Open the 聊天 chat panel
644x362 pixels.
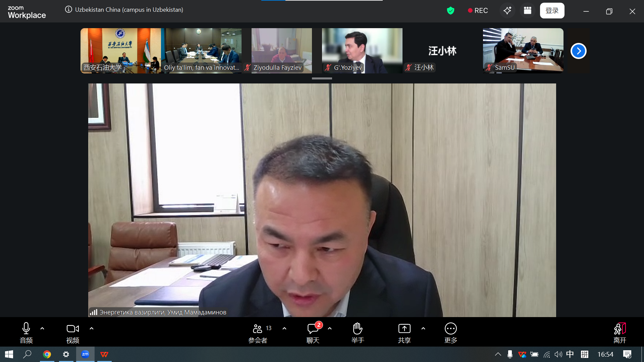click(313, 332)
